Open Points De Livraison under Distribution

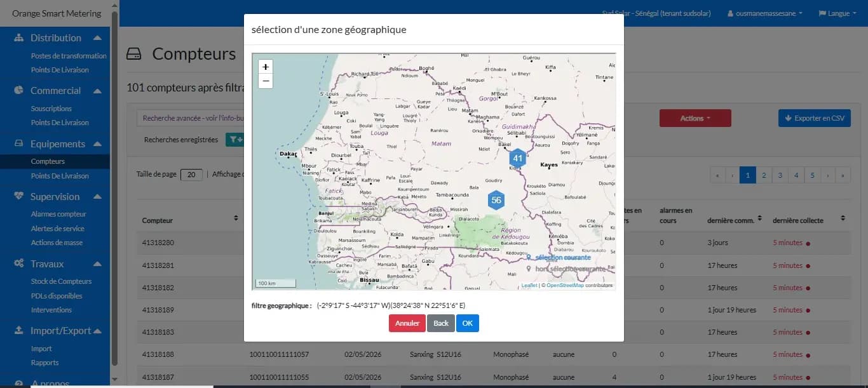pyautogui.click(x=60, y=70)
